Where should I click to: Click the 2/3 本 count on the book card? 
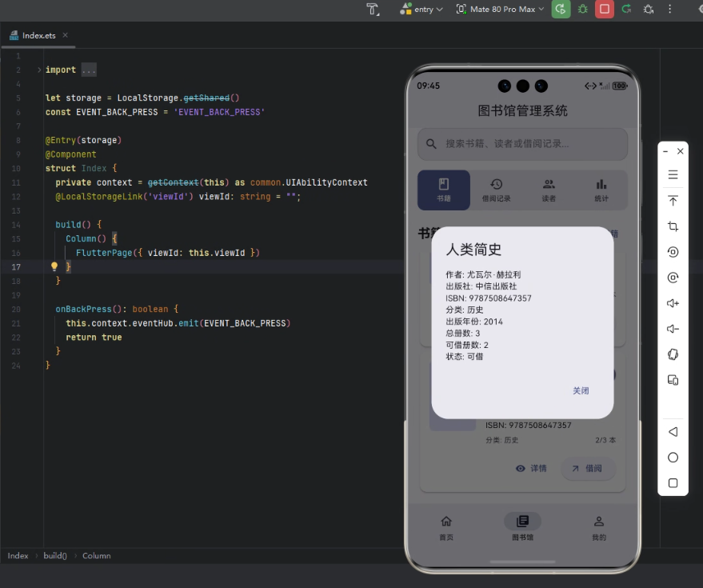click(605, 441)
